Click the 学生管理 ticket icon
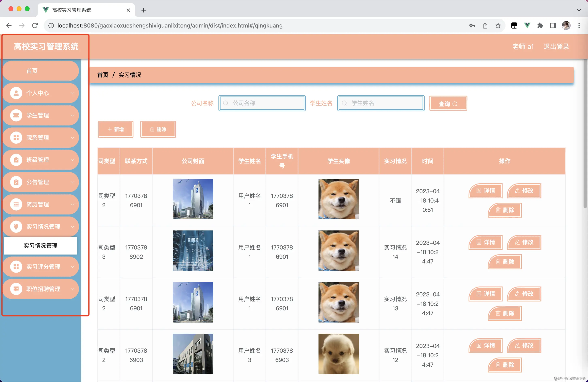Viewport: 588px width, 382px height. [x=16, y=115]
